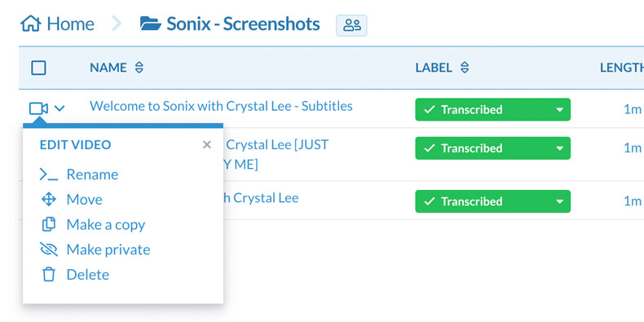This screenshot has width=644, height=322.
Task: Choose Make a copy from Edit Video menu
Action: [106, 225]
